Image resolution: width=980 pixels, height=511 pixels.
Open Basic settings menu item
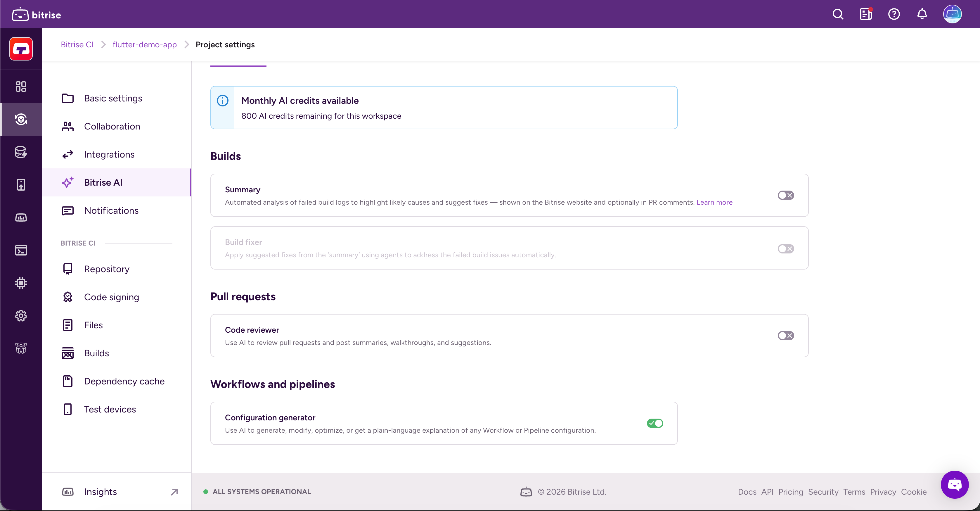click(116, 98)
